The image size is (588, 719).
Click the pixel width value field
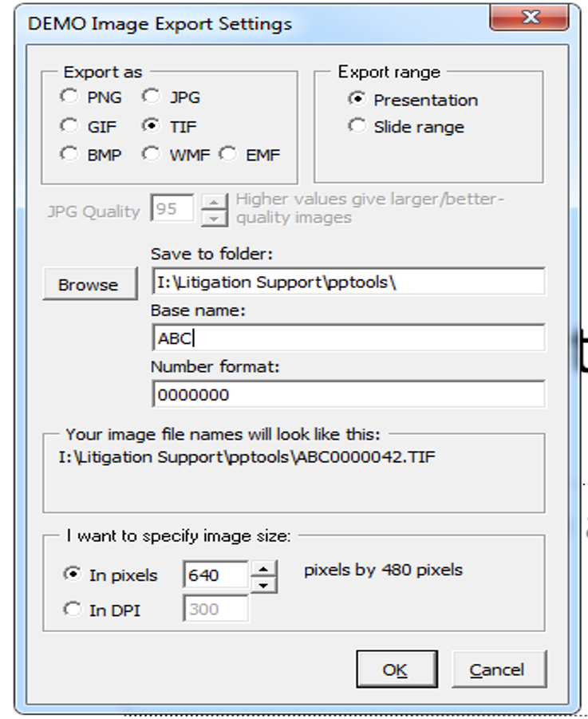216,574
